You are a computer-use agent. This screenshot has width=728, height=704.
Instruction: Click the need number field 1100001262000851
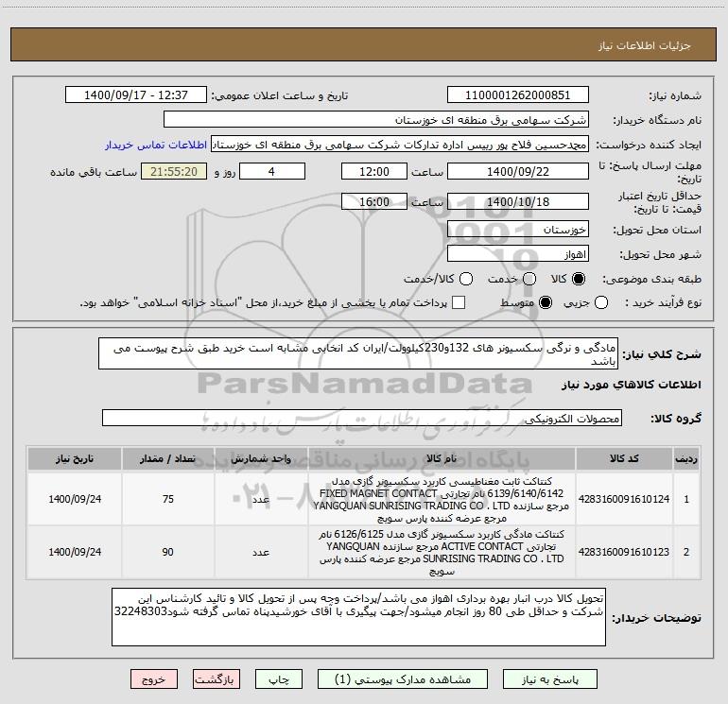click(x=518, y=94)
